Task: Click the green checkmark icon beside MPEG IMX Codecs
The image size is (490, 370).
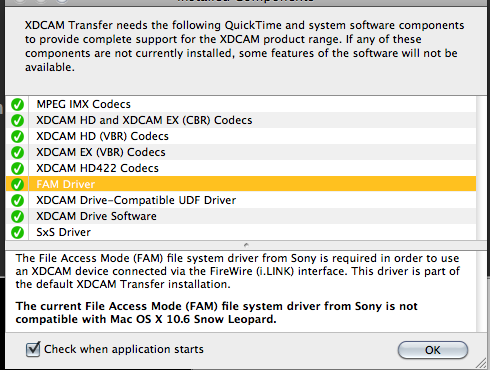Action: [17, 104]
